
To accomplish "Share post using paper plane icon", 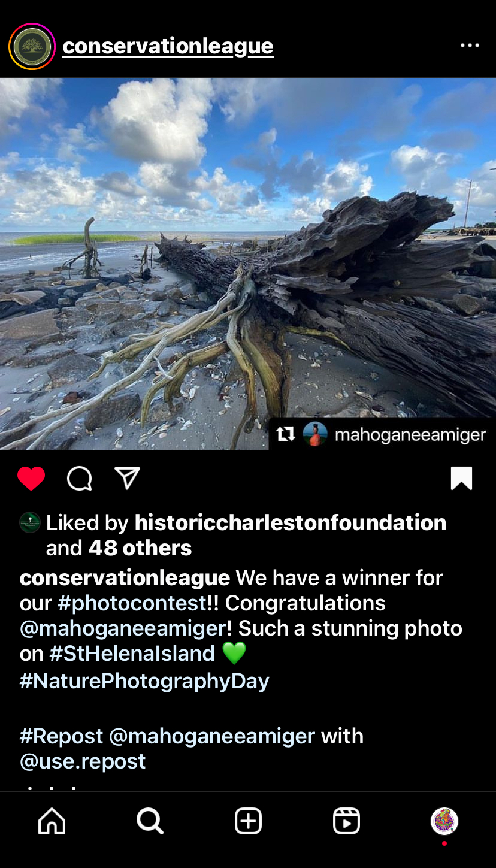I will click(127, 479).
